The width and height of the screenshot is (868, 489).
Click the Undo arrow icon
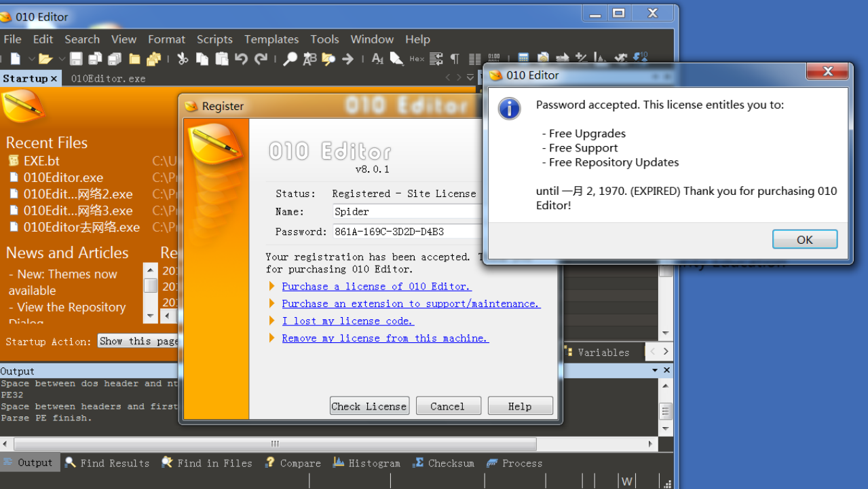point(241,59)
